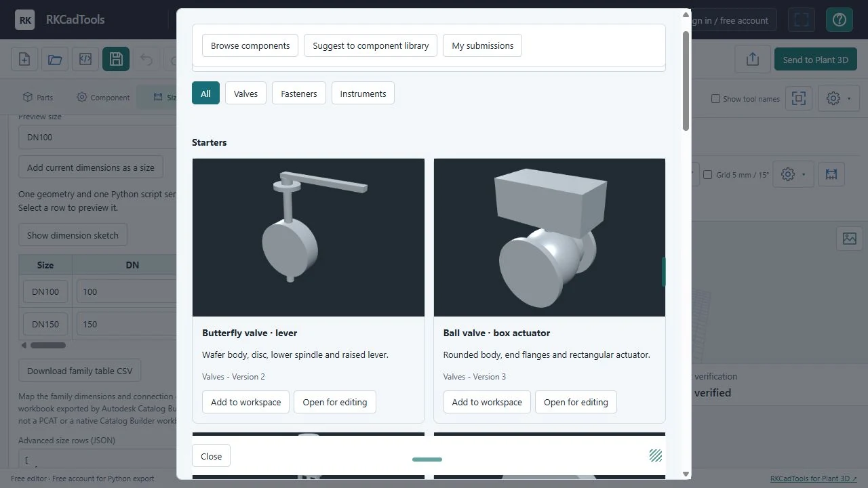Filter by Fasteners category
This screenshot has height=488, width=868.
click(299, 94)
